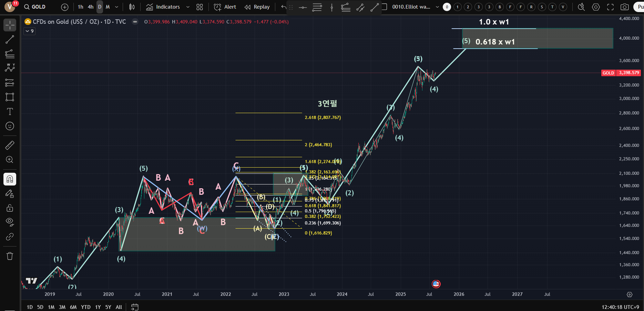Click the Alert button
Image resolution: width=644 pixels, height=311 pixels.
(x=225, y=7)
